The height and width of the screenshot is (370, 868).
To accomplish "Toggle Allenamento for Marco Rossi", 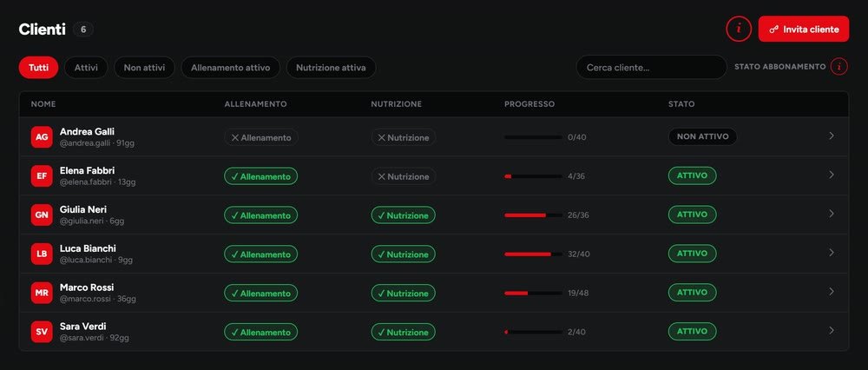I will click(x=260, y=293).
